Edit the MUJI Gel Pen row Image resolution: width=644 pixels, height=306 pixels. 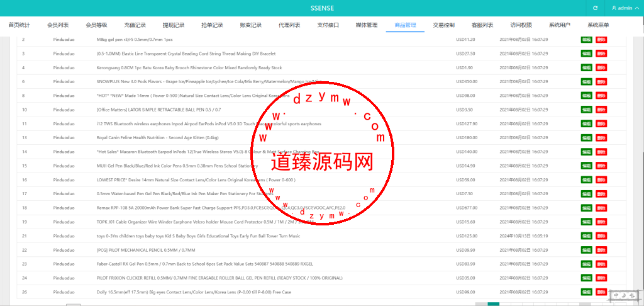[x=587, y=166]
